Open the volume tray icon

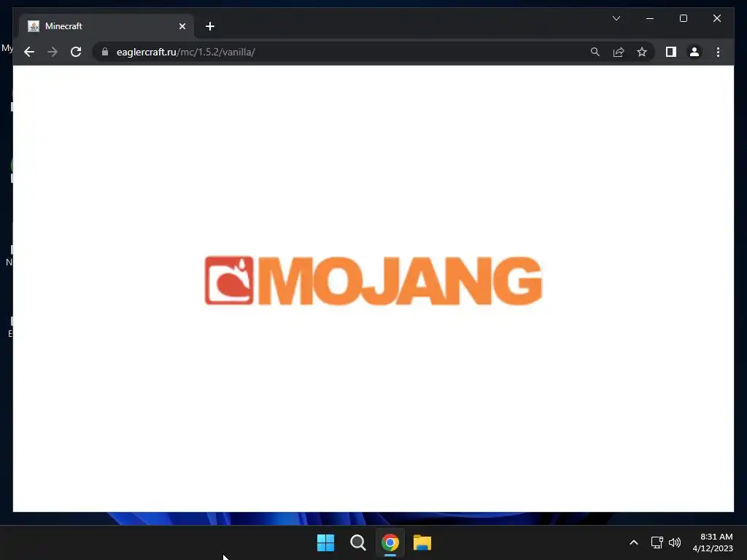(675, 542)
